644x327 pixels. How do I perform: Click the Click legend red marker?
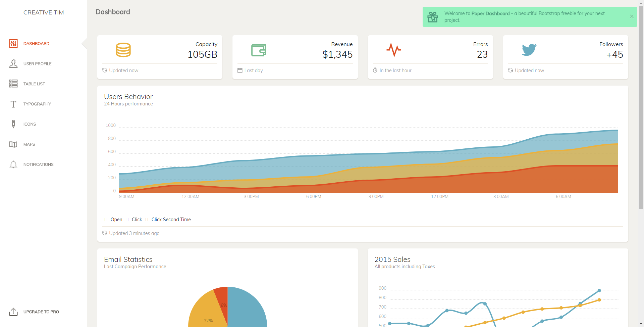(127, 220)
